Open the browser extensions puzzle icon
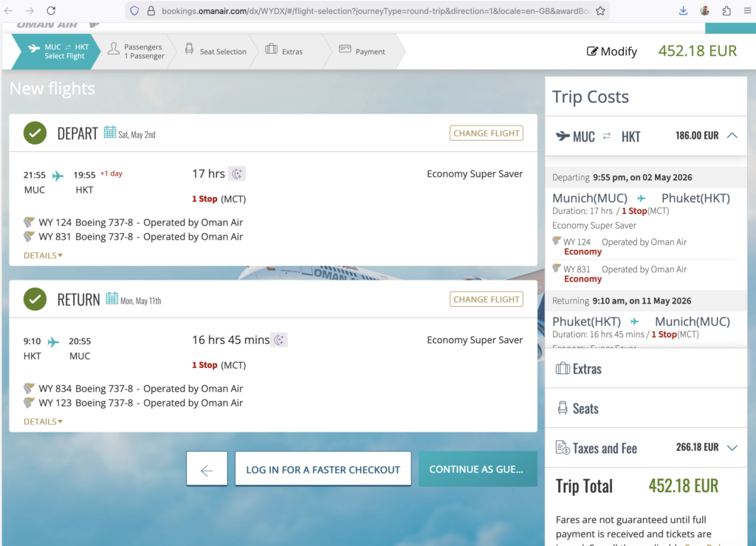 (727, 11)
